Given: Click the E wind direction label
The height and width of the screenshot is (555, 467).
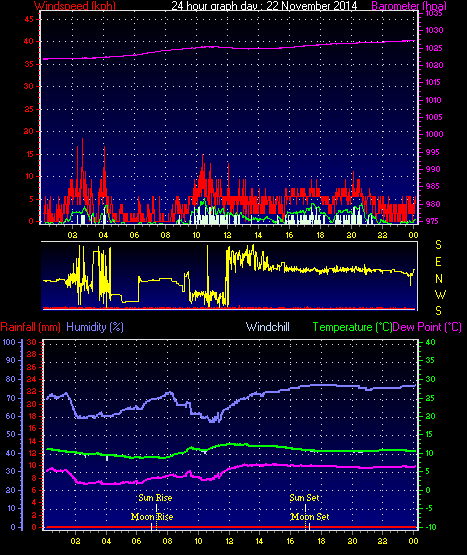Looking at the screenshot, I should click(438, 262).
